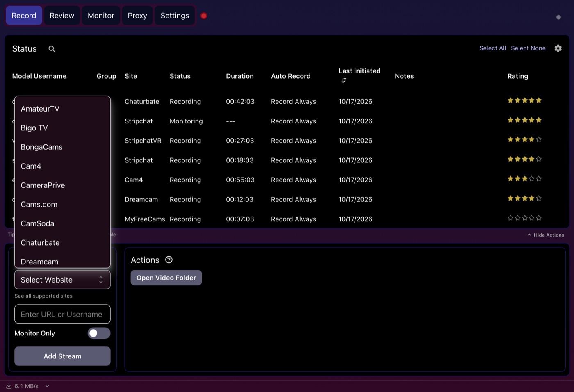Click the star rating of Cam4 row
The width and height of the screenshot is (574, 392).
[524, 179]
